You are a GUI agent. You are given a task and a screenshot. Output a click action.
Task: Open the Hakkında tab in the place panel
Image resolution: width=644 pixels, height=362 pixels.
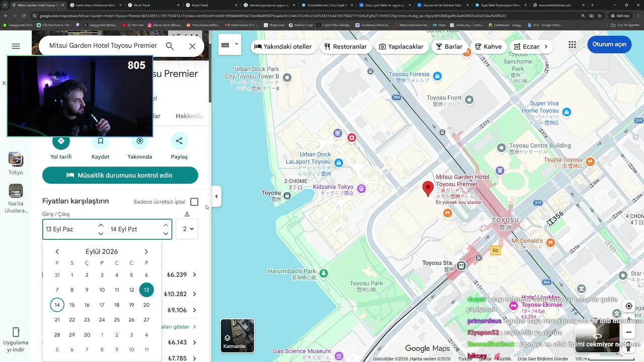pyautogui.click(x=189, y=116)
